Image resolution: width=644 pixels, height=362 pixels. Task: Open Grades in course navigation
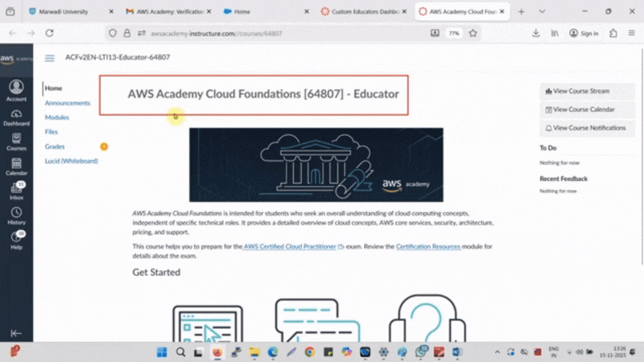55,146
